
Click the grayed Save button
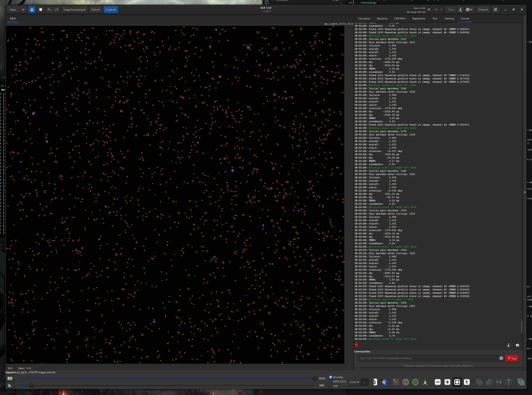(451, 9)
